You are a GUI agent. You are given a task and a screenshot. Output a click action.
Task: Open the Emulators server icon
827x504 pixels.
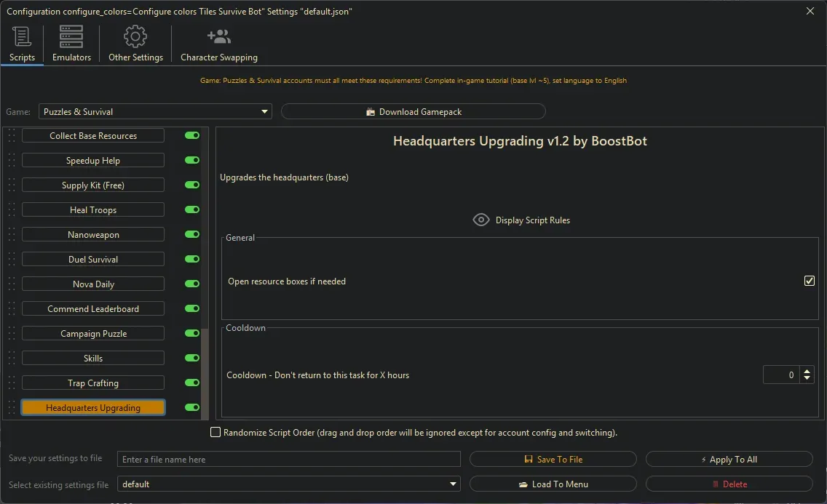pyautogui.click(x=71, y=37)
